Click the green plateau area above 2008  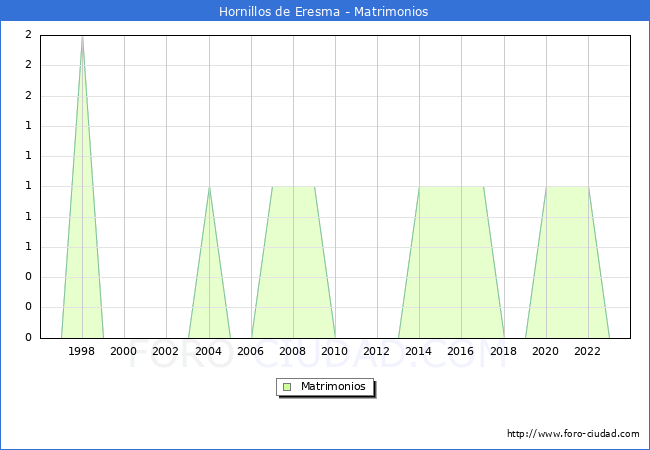point(293,260)
